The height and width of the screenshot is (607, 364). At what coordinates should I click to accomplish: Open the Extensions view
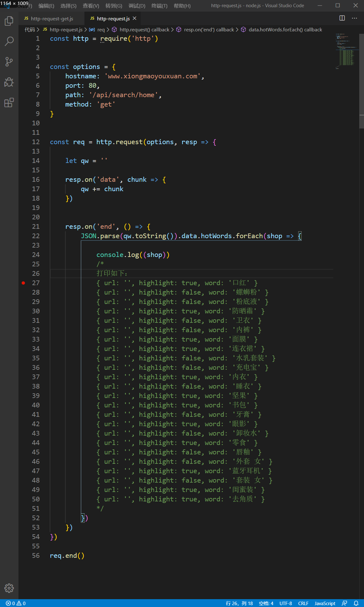pos(9,103)
